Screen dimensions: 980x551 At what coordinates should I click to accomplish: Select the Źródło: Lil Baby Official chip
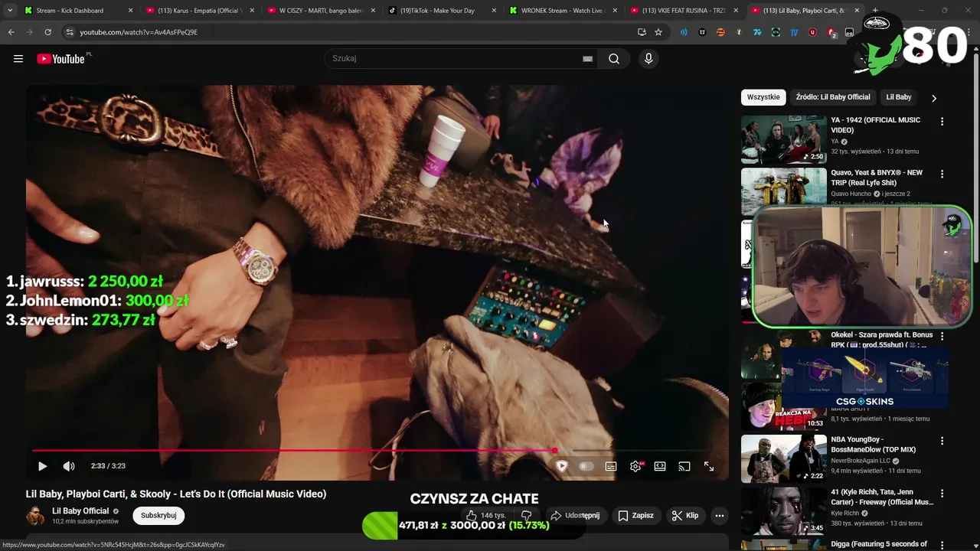(833, 97)
